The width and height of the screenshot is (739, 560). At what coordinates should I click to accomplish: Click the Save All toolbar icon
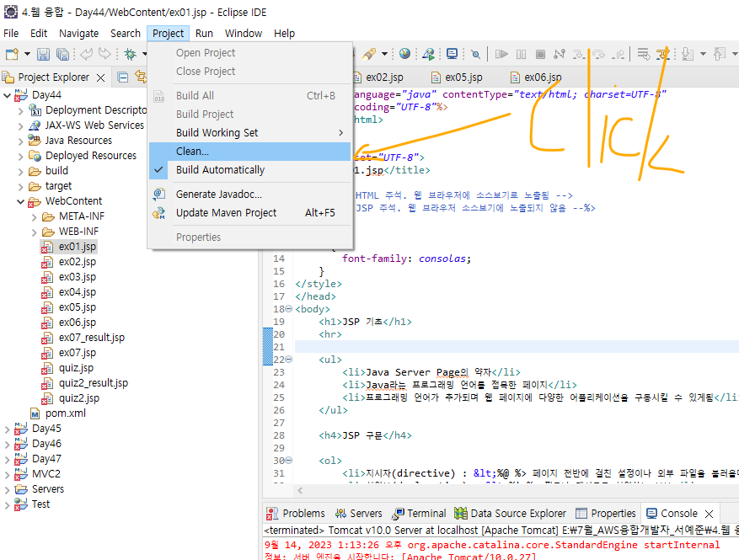pos(62,54)
